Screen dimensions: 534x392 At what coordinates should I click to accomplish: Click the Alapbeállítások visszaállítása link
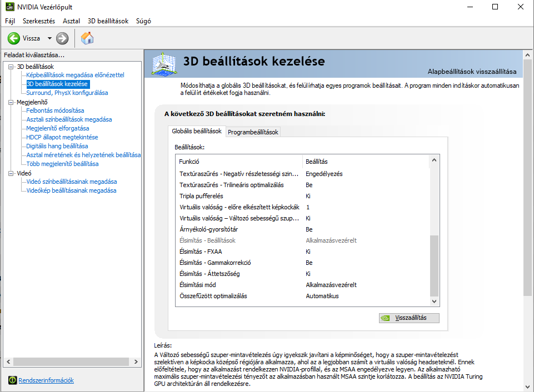point(472,72)
